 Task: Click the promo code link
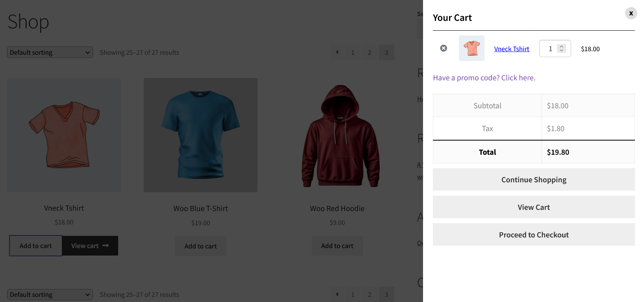pos(484,78)
